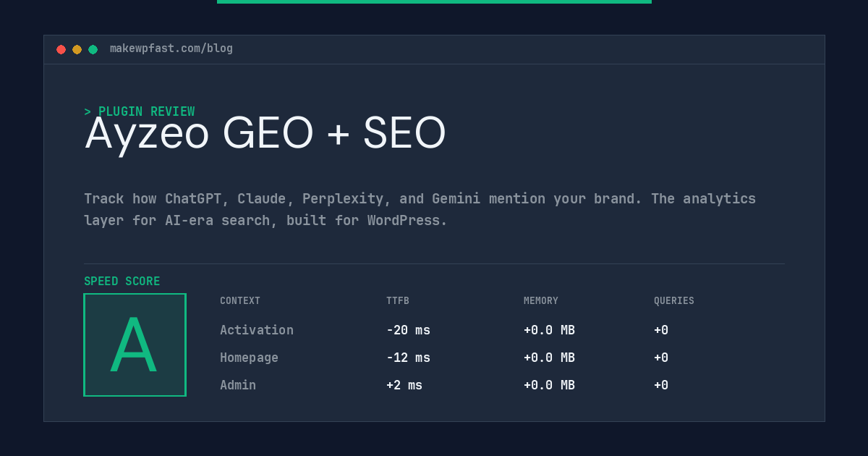Click the makewpfast.com/blog address text
This screenshot has height=456, width=868.
tap(171, 48)
